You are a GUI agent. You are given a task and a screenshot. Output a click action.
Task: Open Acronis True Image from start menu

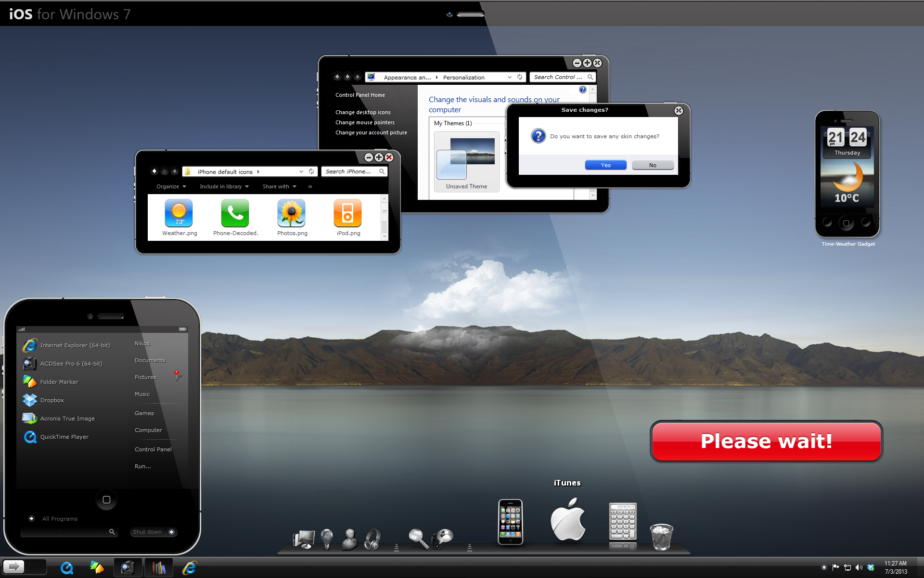(59, 419)
